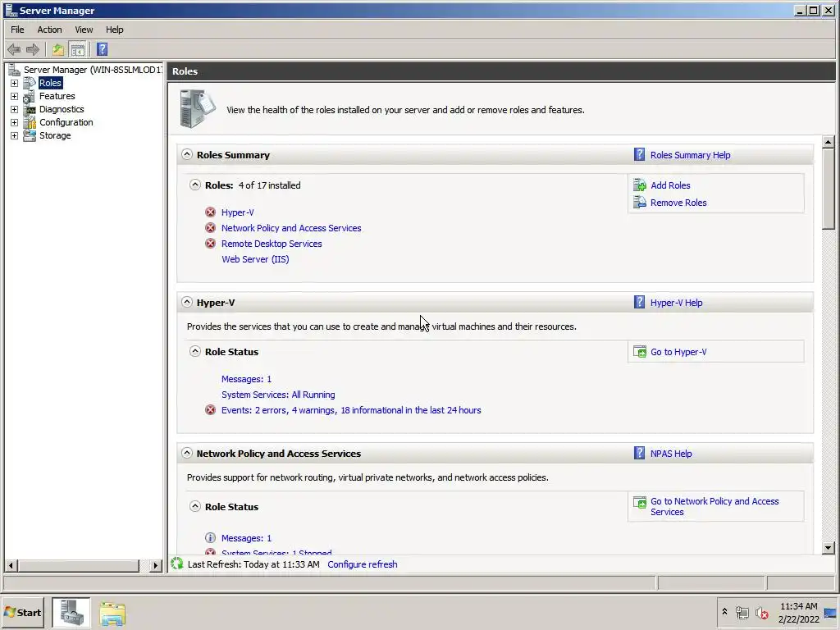This screenshot has height=630, width=840.
Task: Open the Hyper-V events summary link
Action: [351, 410]
